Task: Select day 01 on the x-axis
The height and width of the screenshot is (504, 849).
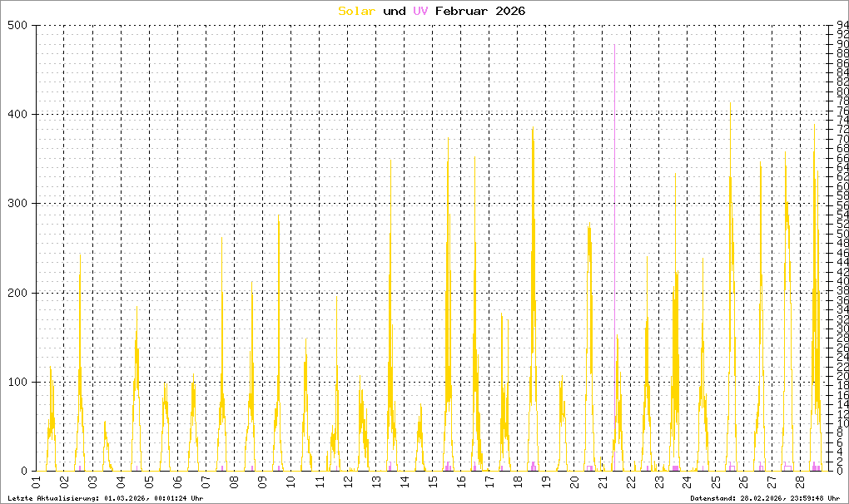Action: tap(36, 482)
